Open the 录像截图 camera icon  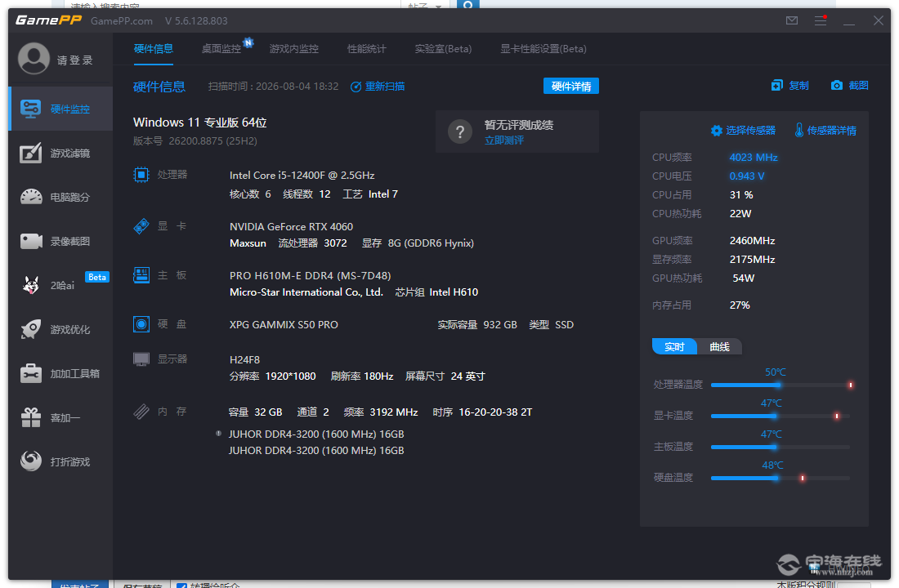click(x=31, y=241)
